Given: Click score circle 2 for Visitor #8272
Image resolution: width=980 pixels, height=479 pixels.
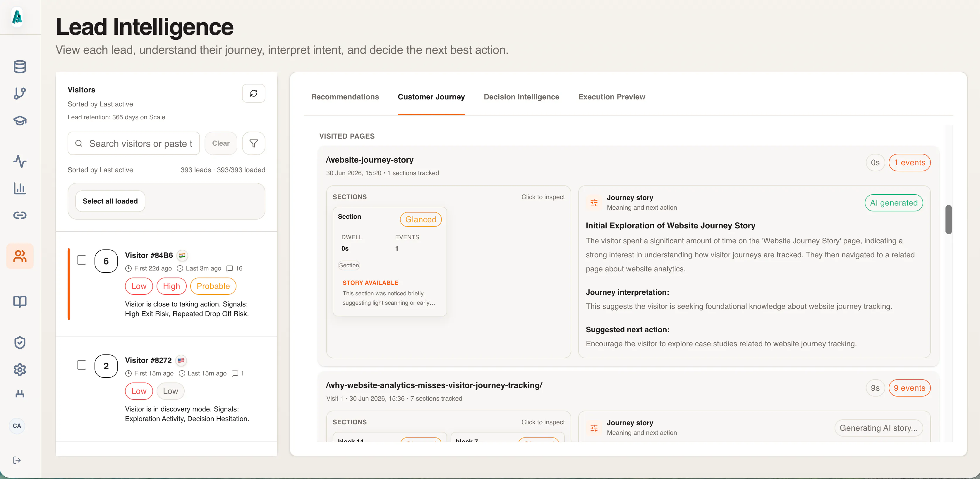Looking at the screenshot, I should click(106, 366).
